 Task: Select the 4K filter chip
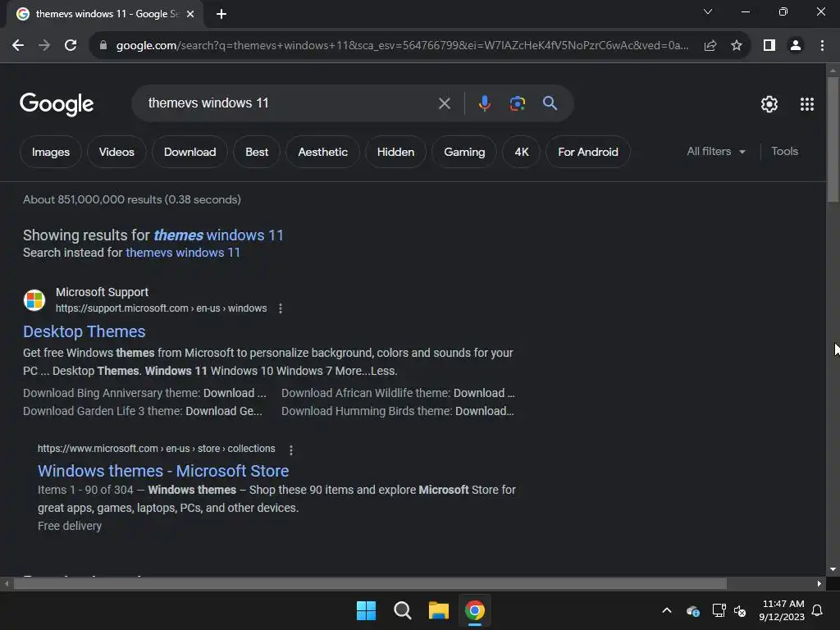click(521, 152)
